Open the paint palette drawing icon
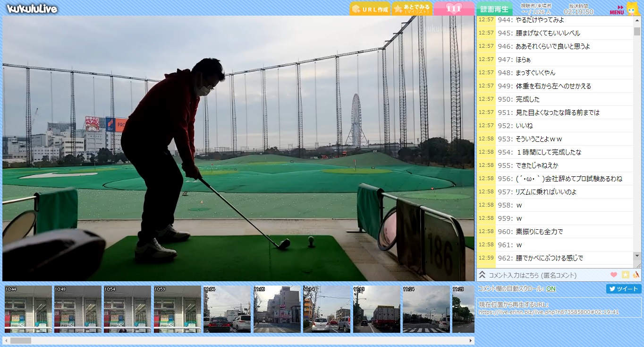Image resolution: width=644 pixels, height=347 pixels. coord(636,275)
